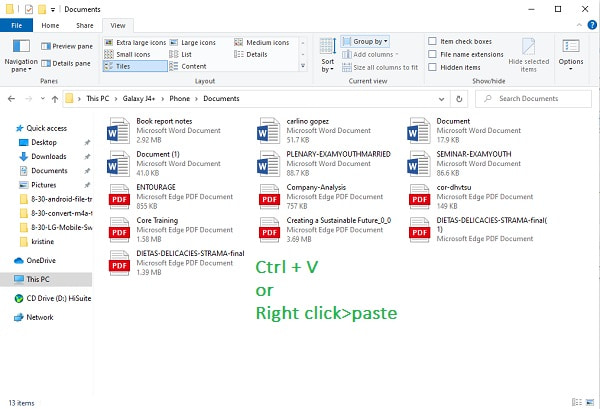Switch to large thumbnails view in status bar

pyautogui.click(x=590, y=402)
